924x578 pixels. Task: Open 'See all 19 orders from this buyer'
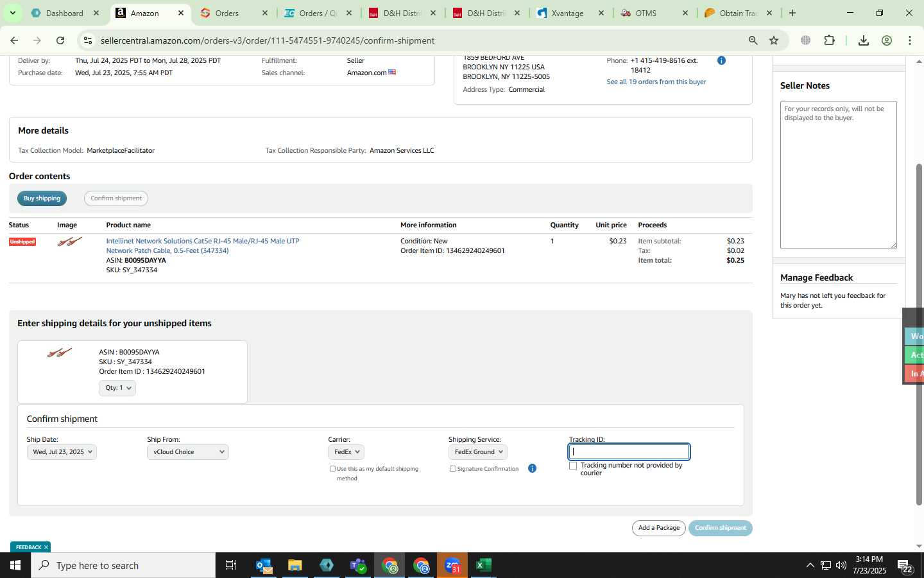click(656, 82)
